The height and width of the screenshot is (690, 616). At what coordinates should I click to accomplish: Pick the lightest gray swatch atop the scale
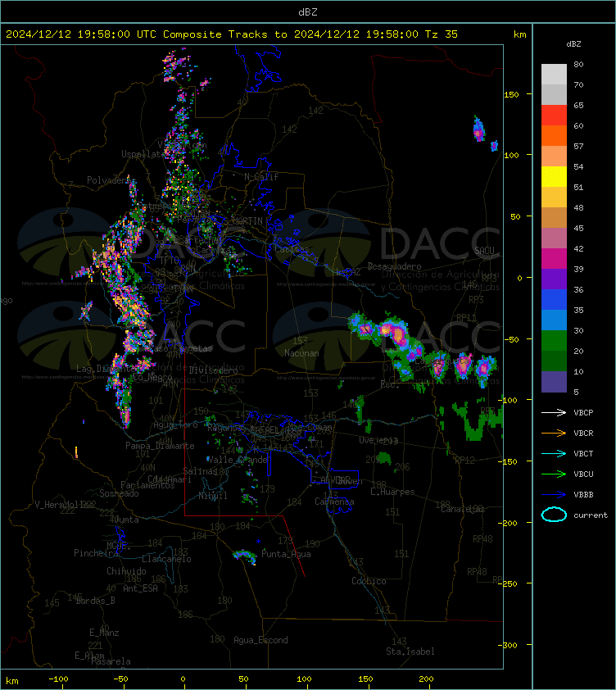pos(554,74)
